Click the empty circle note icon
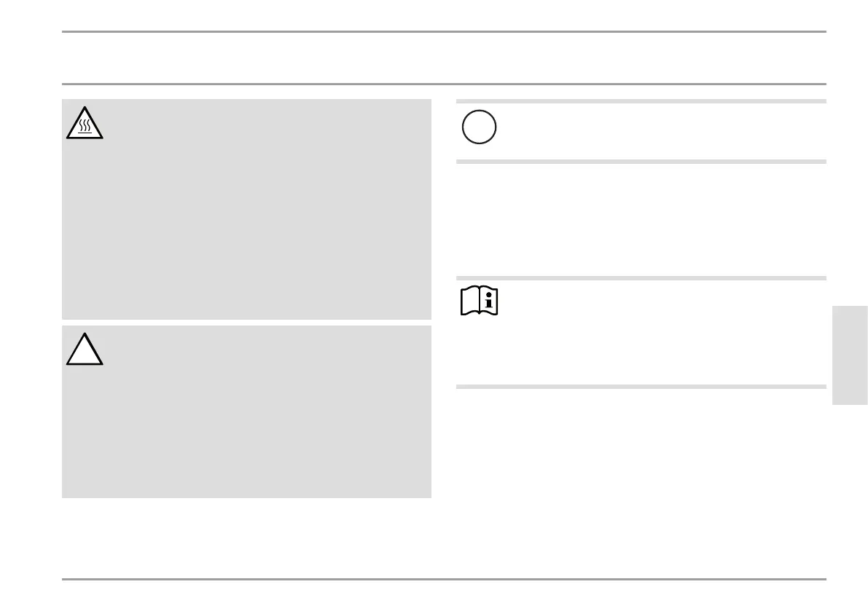 click(x=480, y=127)
